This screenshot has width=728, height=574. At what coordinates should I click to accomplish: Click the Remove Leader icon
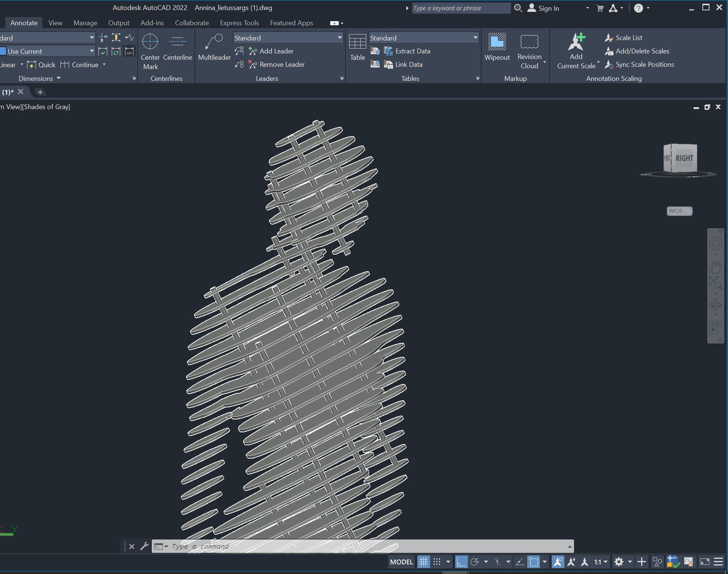(253, 64)
